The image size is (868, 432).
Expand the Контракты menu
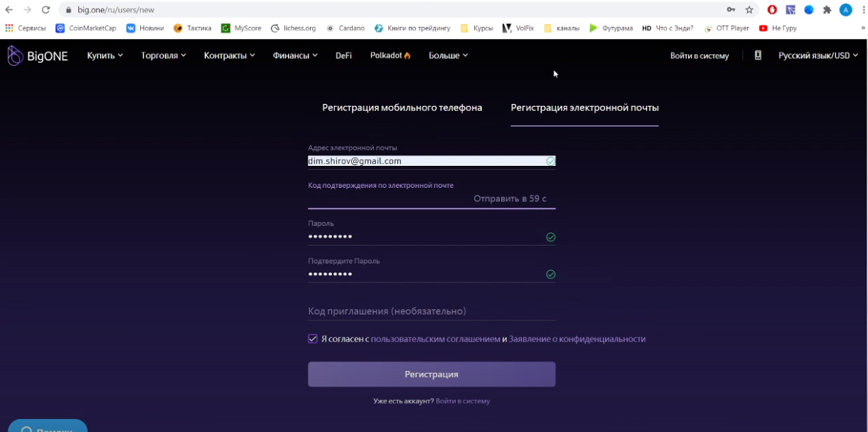230,56
